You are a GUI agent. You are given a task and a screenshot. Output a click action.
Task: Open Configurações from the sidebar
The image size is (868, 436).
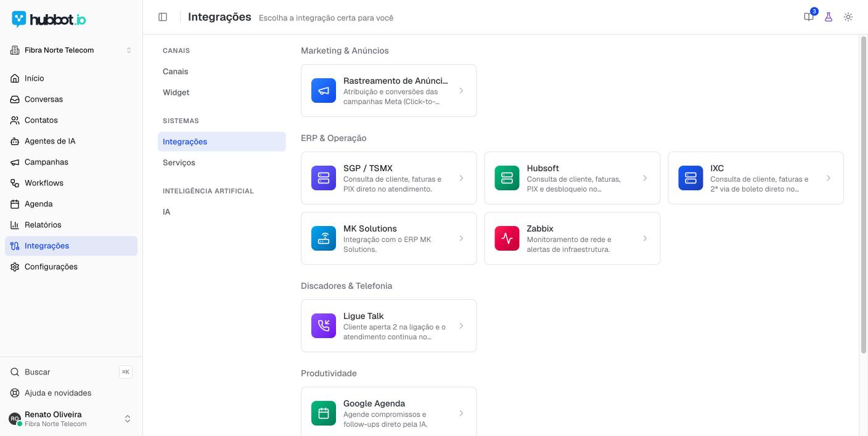pos(71,267)
